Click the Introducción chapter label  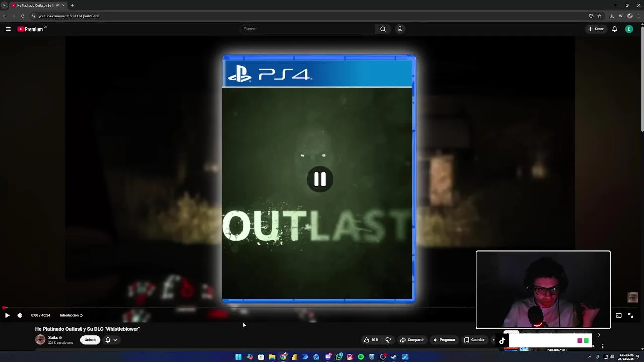pyautogui.click(x=71, y=315)
